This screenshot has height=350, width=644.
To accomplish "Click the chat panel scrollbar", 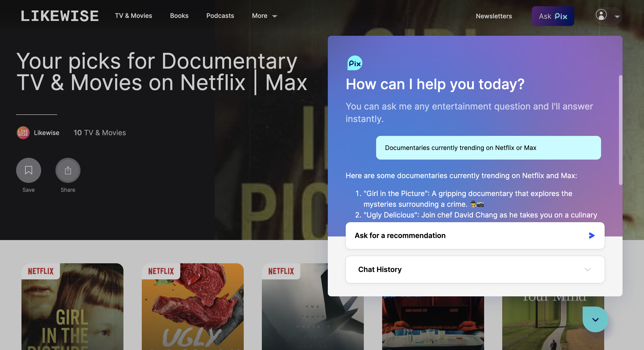I will (620, 130).
